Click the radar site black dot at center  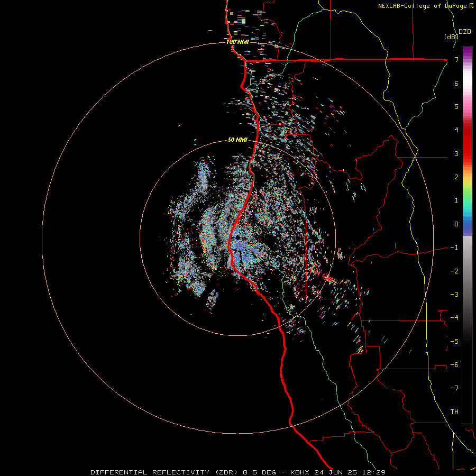click(237, 237)
